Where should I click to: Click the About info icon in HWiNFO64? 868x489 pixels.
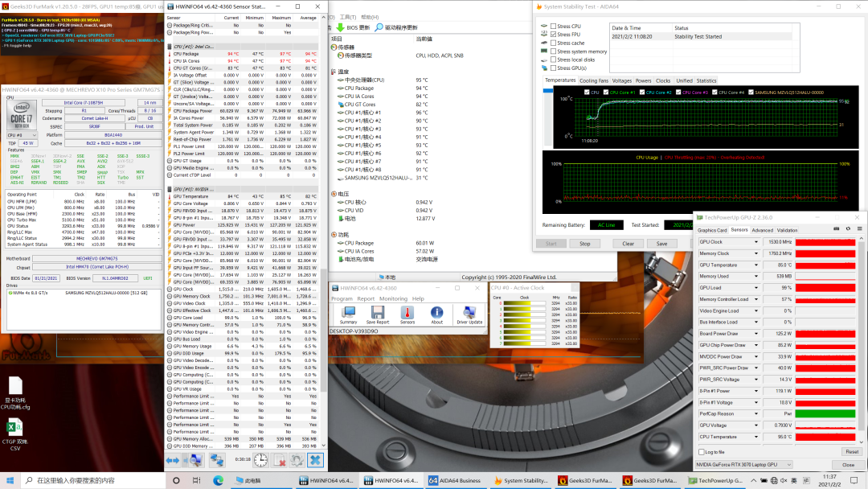pyautogui.click(x=436, y=313)
